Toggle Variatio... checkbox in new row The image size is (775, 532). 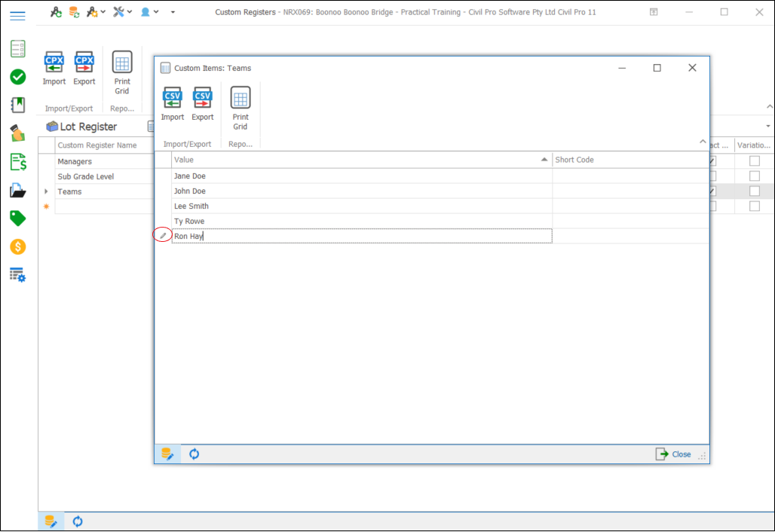pyautogui.click(x=754, y=206)
